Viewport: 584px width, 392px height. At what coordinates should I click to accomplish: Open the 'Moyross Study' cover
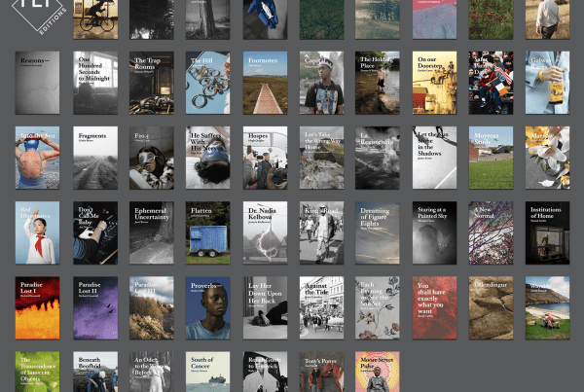click(491, 158)
